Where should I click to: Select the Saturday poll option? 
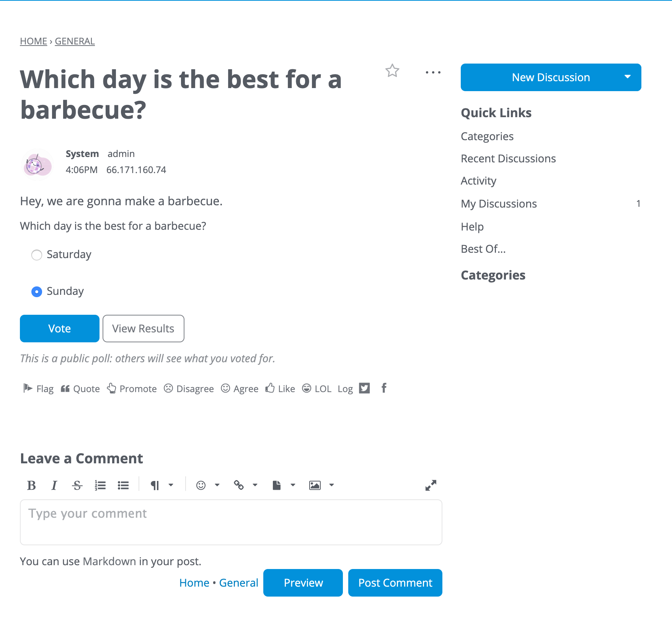click(36, 255)
